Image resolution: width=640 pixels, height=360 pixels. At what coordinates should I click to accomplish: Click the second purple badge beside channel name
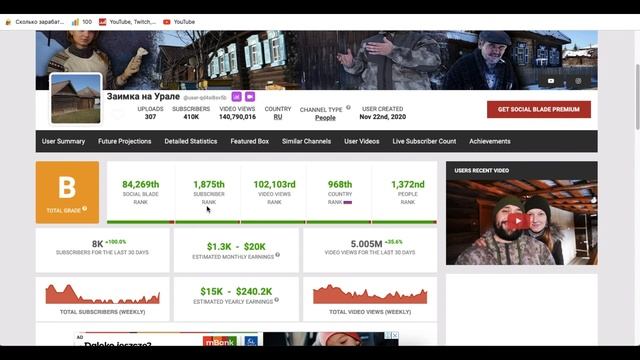250,97
